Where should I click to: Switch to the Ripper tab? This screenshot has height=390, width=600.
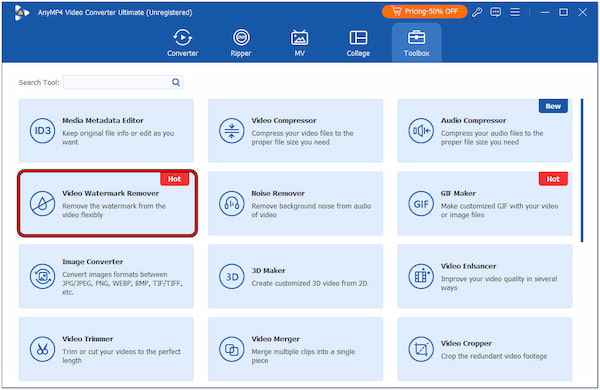[241, 43]
